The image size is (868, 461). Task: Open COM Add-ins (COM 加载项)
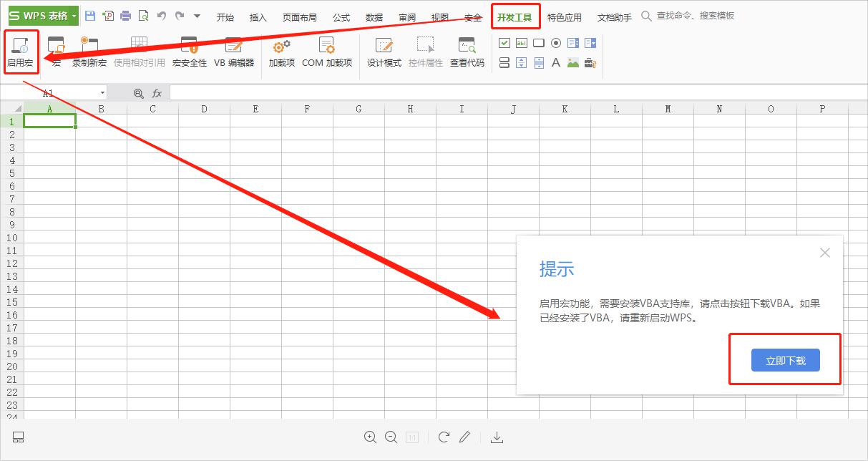(x=327, y=46)
